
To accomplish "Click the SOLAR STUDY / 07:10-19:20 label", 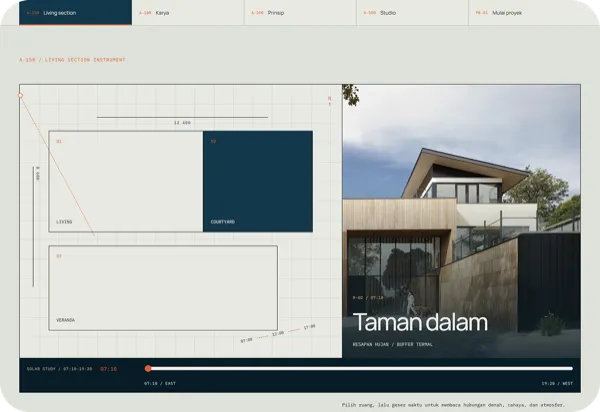I will click(59, 369).
